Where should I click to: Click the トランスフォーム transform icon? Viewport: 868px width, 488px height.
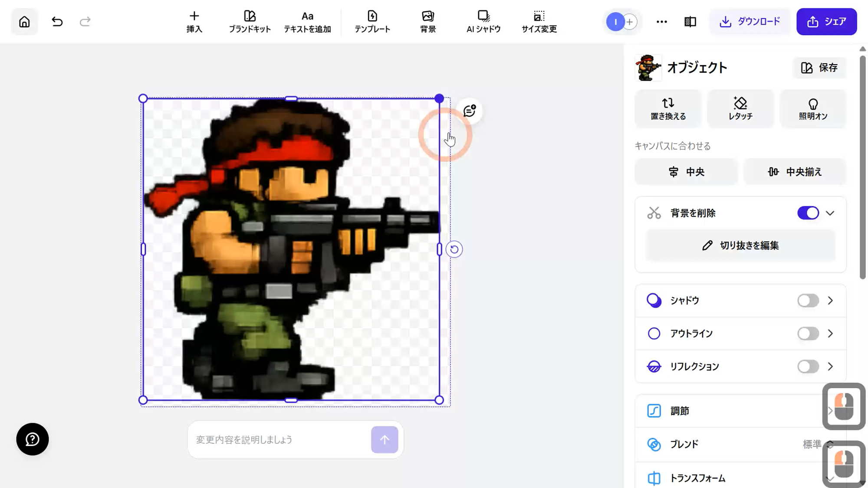(654, 478)
